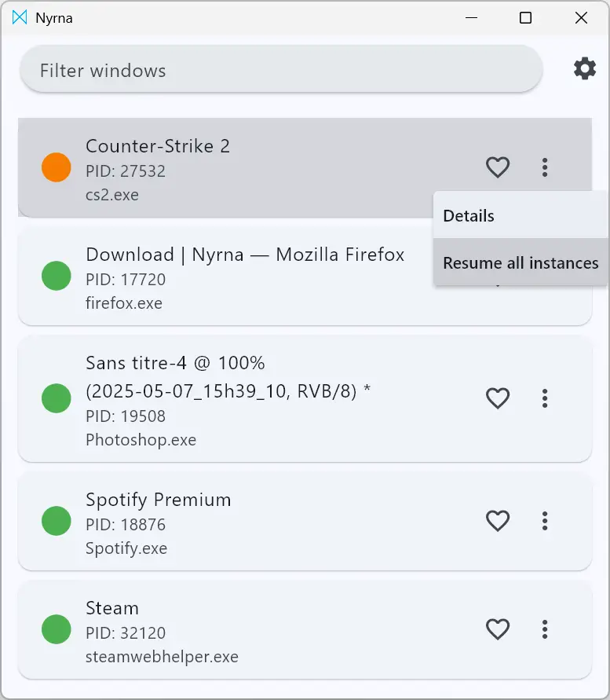Open Steam entry's three-dot menu
This screenshot has height=700, width=610.
545,629
